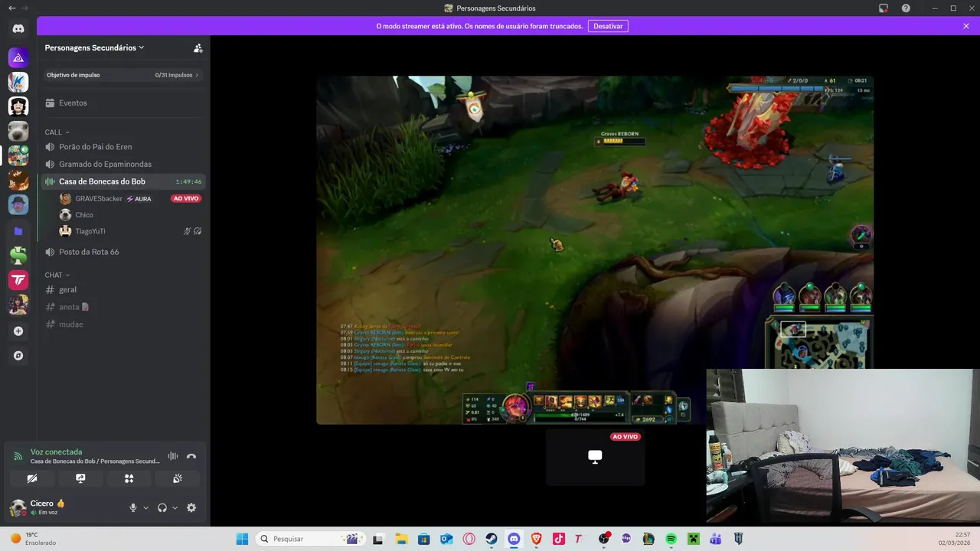Image resolution: width=980 pixels, height=551 pixels.
Task: Select the AO VIVO screen share tile
Action: pos(595,457)
